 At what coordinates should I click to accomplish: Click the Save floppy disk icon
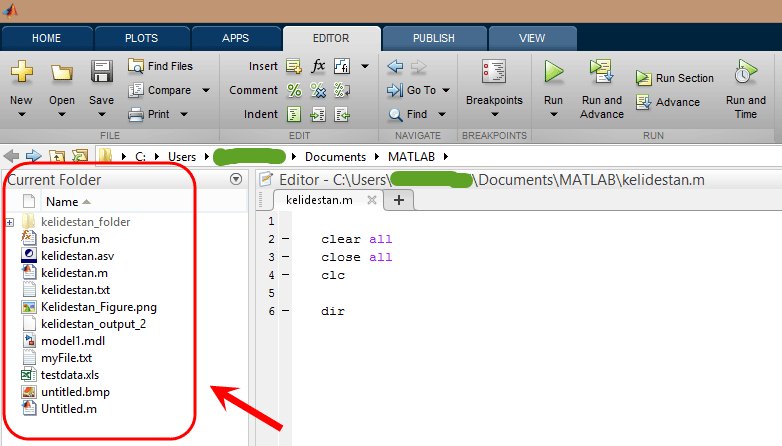pyautogui.click(x=101, y=72)
